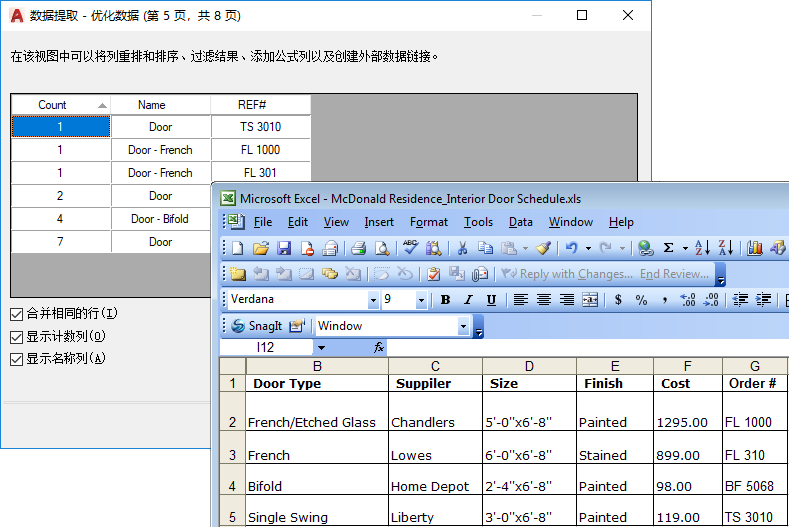Expand the Verdana font name dropdown
This screenshot has height=527, width=789.
pos(373,300)
